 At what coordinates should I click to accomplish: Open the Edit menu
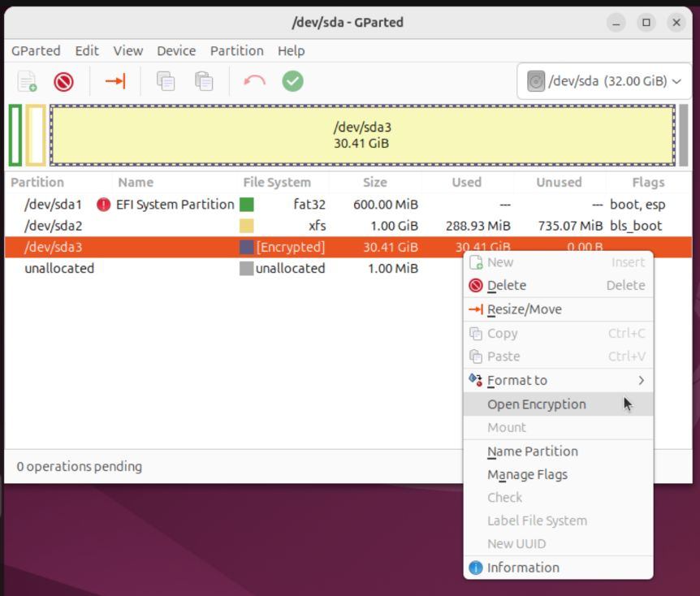point(87,51)
